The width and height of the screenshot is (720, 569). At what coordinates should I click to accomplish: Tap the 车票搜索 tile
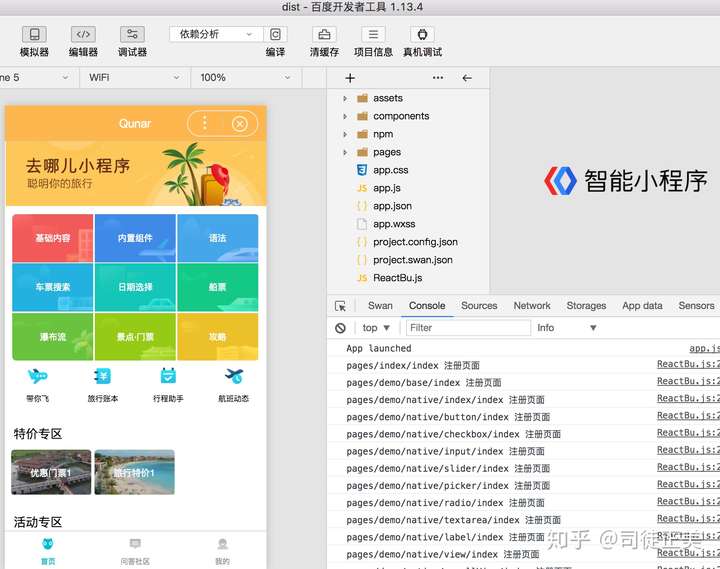[53, 287]
